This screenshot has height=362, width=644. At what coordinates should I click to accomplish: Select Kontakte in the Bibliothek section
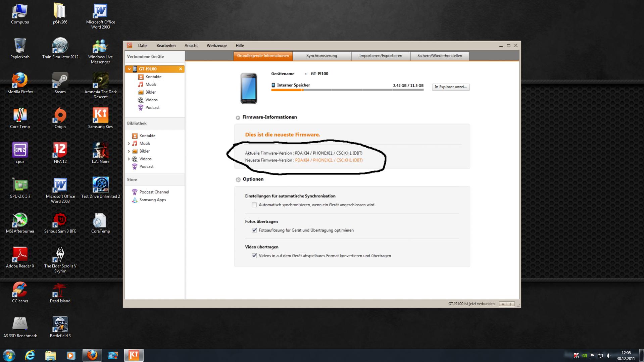pyautogui.click(x=144, y=136)
